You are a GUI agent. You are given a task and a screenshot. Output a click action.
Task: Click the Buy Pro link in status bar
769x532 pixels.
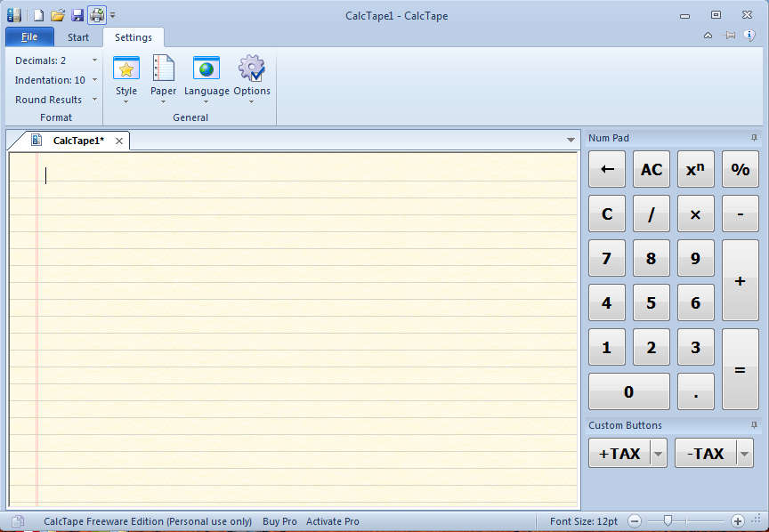(x=279, y=521)
